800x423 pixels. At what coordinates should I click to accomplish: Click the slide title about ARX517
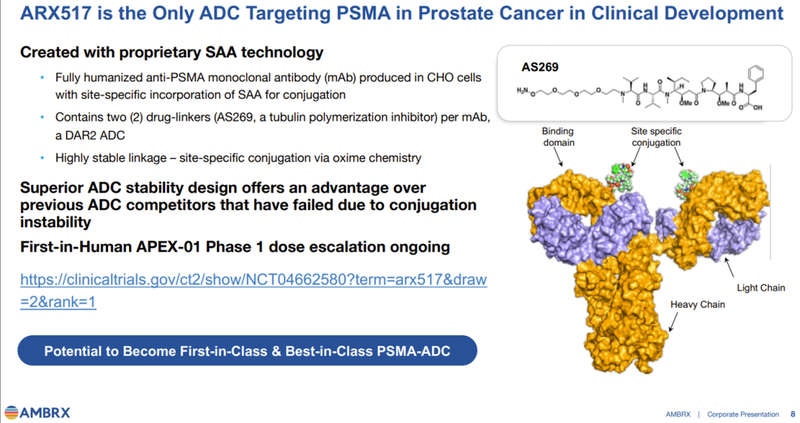point(402,13)
